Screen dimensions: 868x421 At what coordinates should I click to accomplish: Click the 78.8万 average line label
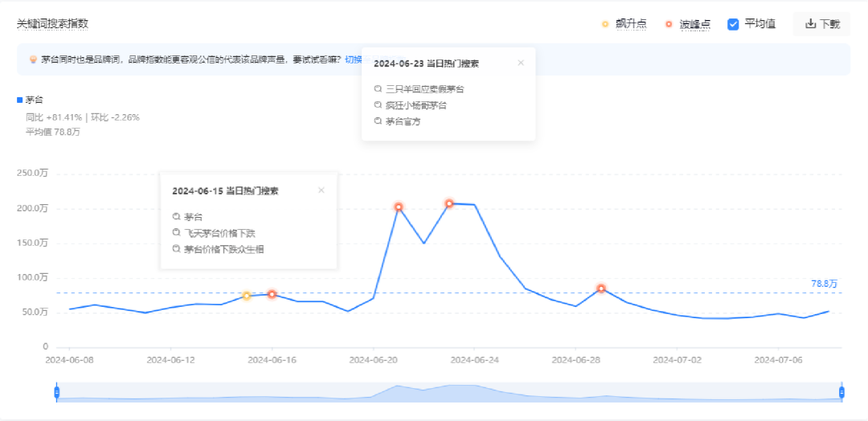(x=825, y=284)
